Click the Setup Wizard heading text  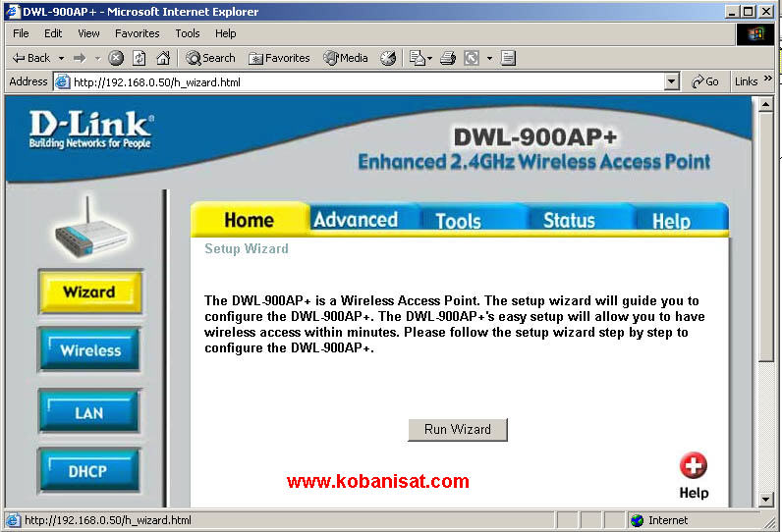[247, 248]
